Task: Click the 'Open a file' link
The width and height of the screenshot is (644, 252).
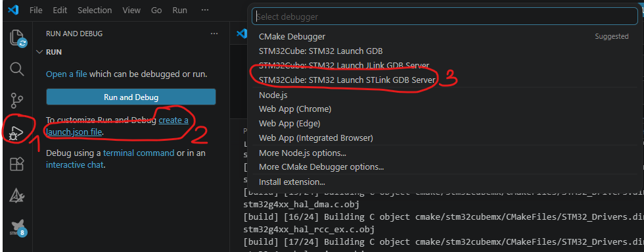Action: (66, 74)
